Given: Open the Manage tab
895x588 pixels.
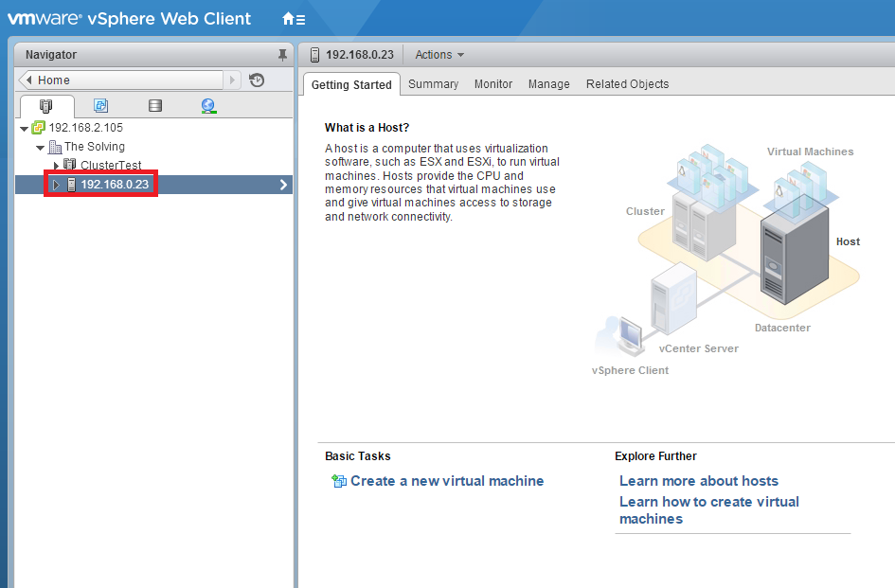Looking at the screenshot, I should click(x=548, y=84).
